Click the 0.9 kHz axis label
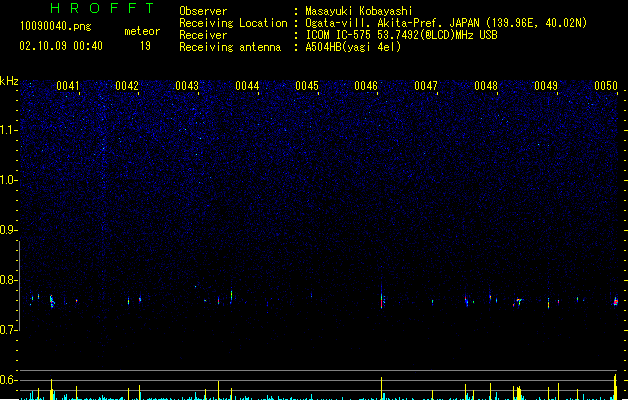Viewport: 629px width, 400px height. click(9, 230)
